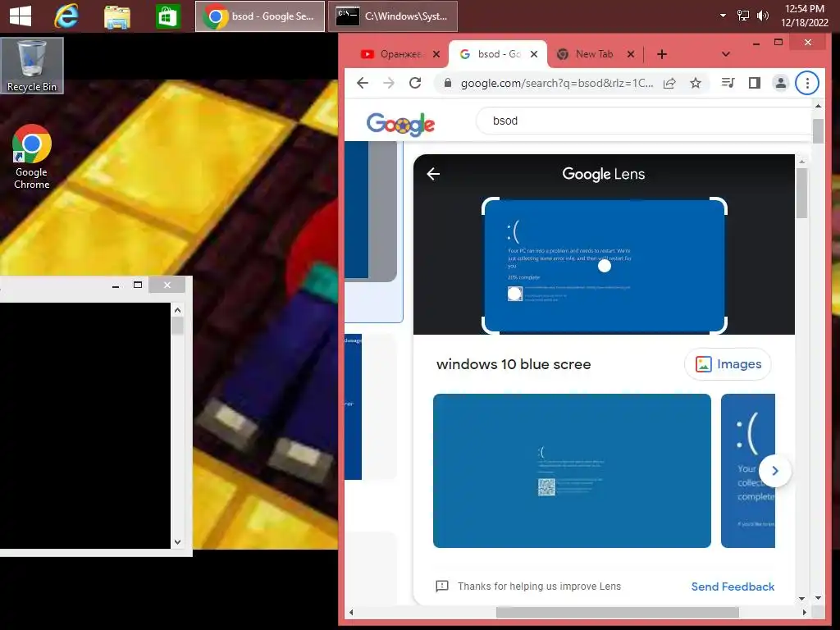Go to Google home via logo
The width and height of the screenshot is (840, 630).
click(400, 124)
